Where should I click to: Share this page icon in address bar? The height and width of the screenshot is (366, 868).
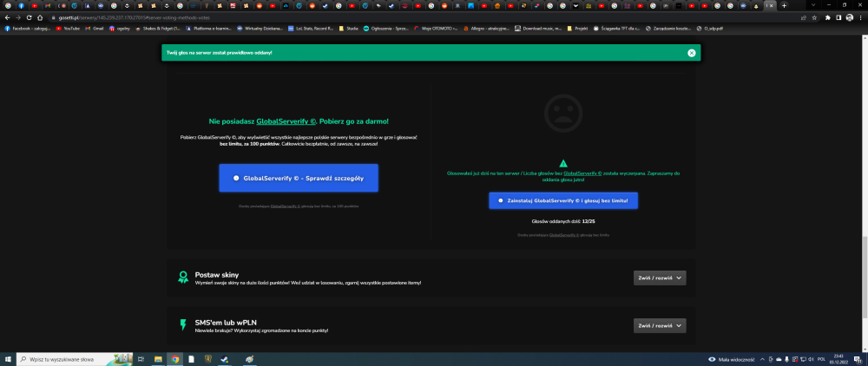click(x=803, y=17)
